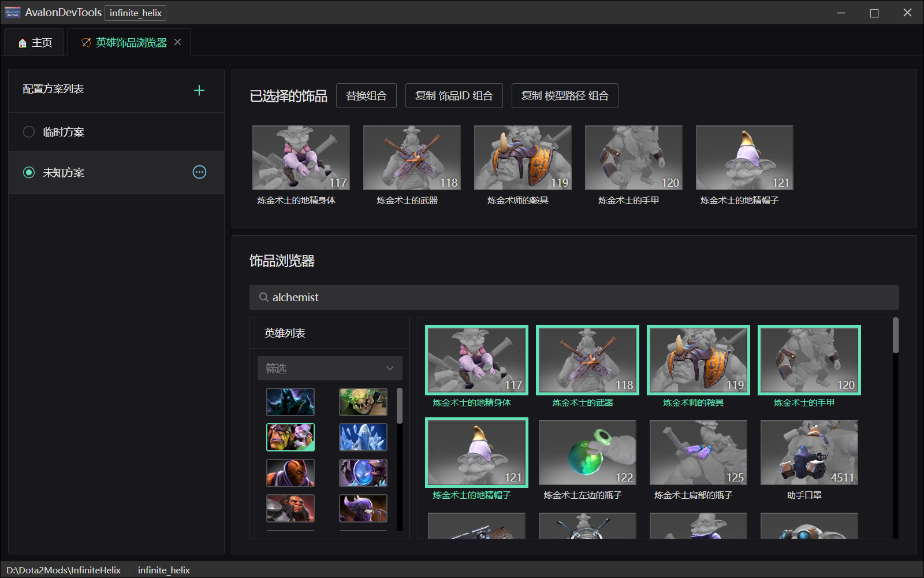Screen dimensions: 924x578
Task: Click the hero list vertical scrollbar
Action: 400,406
